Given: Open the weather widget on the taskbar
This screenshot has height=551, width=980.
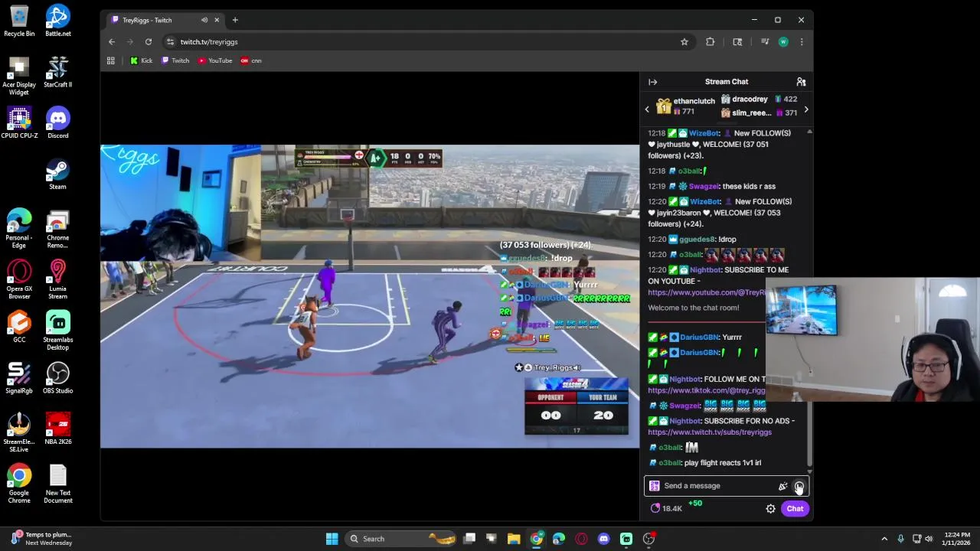Looking at the screenshot, I should tap(42, 539).
